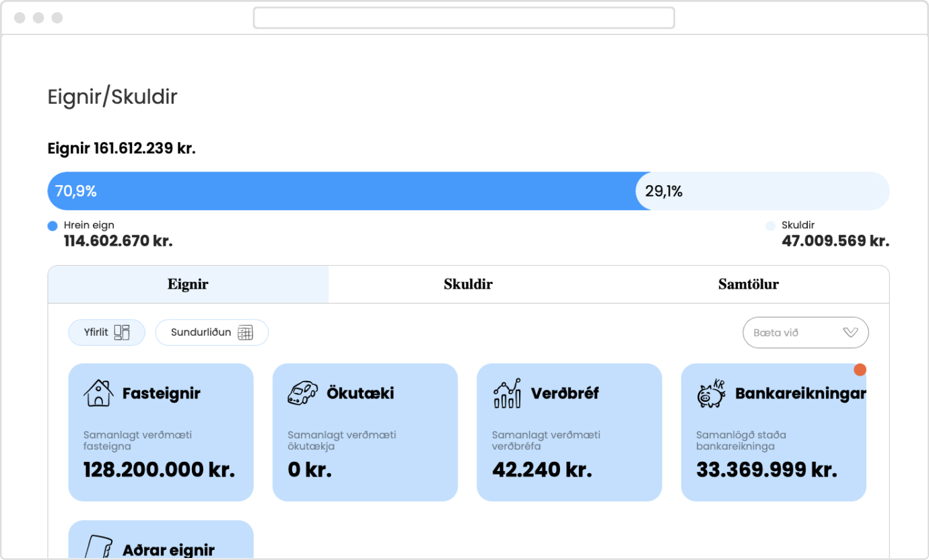Viewport: 929px width, 560px height.
Task: Click the first gray window control dot
Action: pos(20,17)
